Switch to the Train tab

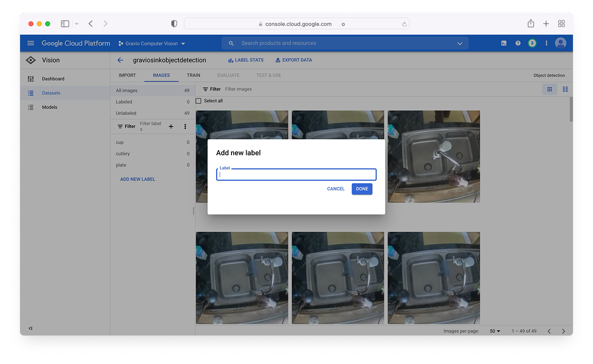(193, 75)
